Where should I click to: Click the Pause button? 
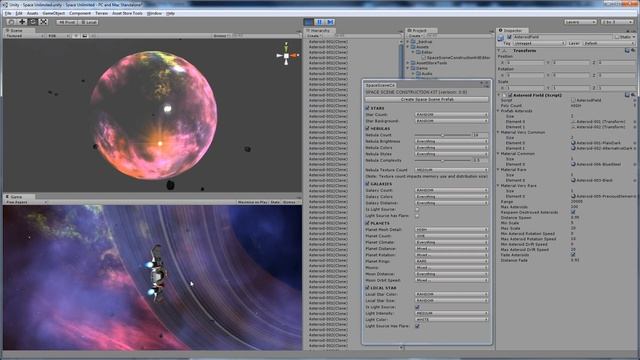coord(320,22)
